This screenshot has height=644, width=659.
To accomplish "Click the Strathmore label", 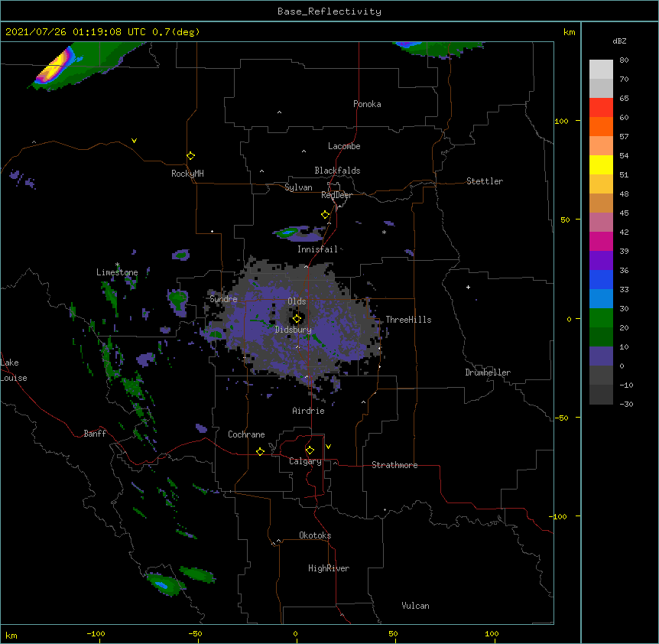I will coord(394,465).
